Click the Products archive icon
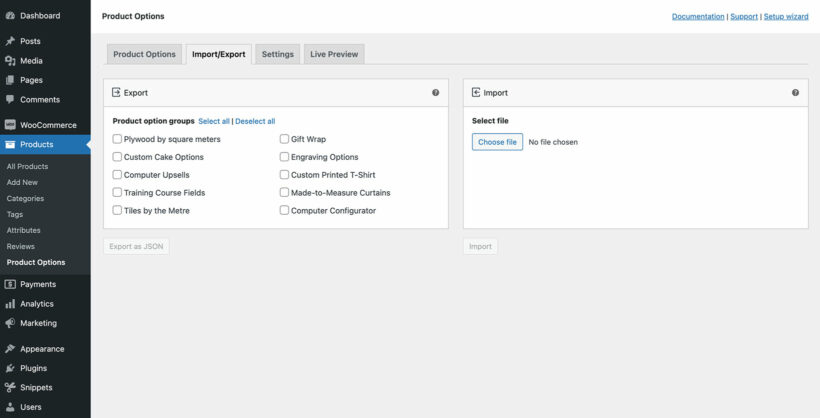 [9, 144]
